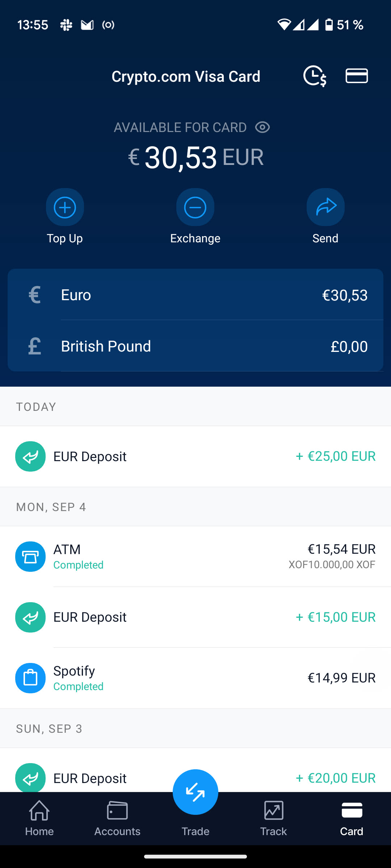Select the Euro balance row

pyautogui.click(x=195, y=295)
